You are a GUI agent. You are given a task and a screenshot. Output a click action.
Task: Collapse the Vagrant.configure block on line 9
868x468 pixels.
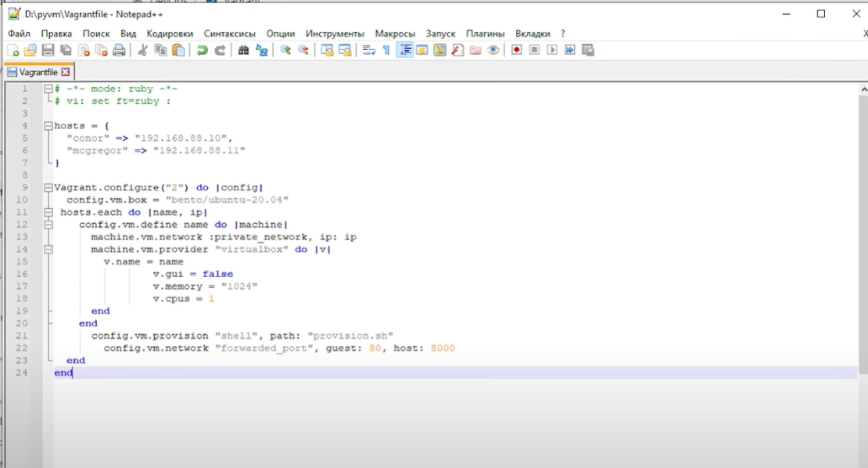(48, 187)
